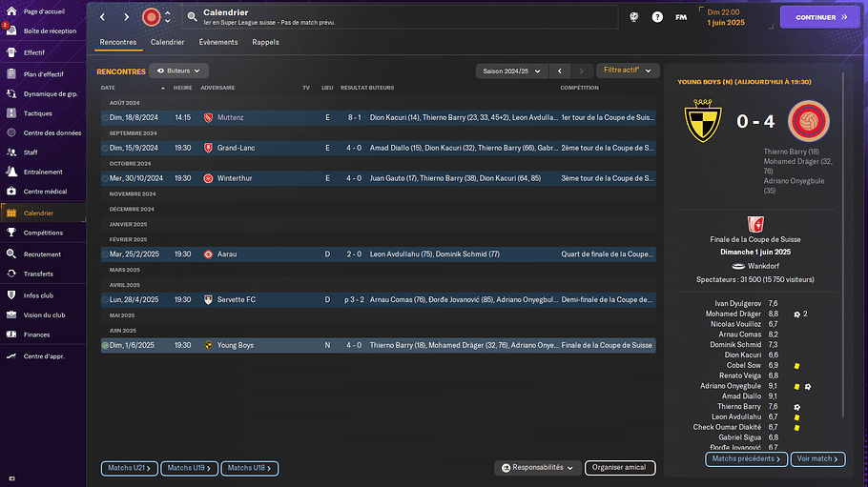Click the Recrutement sidebar icon
This screenshot has height=487, width=868.
11,254
